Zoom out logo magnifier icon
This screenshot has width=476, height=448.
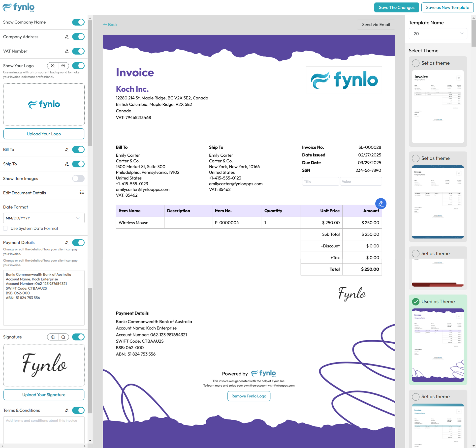[x=63, y=66]
